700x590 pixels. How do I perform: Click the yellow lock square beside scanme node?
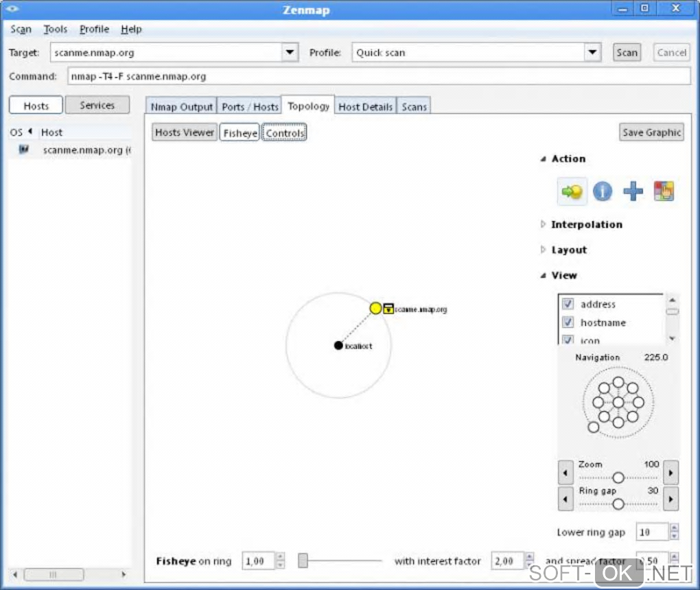click(x=388, y=309)
